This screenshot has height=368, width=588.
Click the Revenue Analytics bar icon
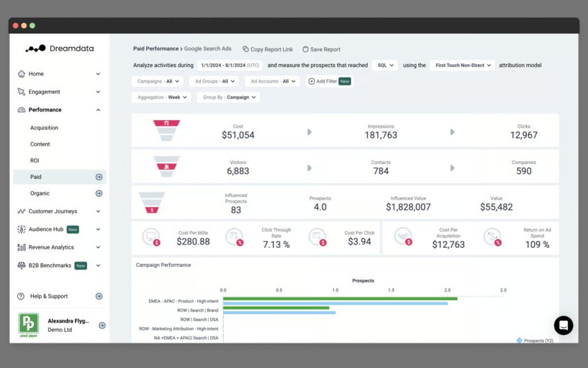(x=21, y=247)
